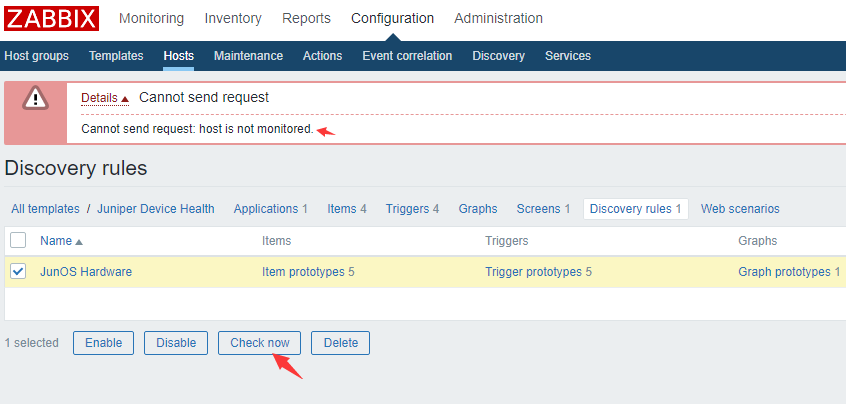This screenshot has width=846, height=404.
Task: Open the JunOS Hardware discovery rule
Action: pos(86,272)
